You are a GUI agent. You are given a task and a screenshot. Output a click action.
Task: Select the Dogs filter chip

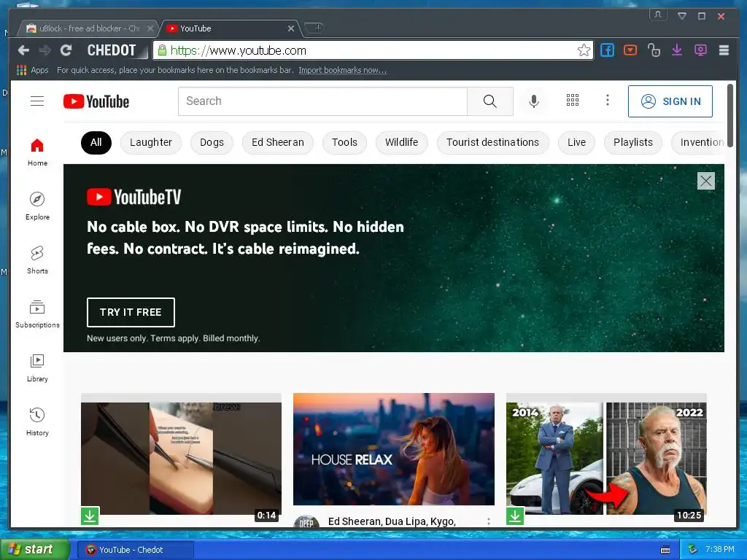point(212,142)
